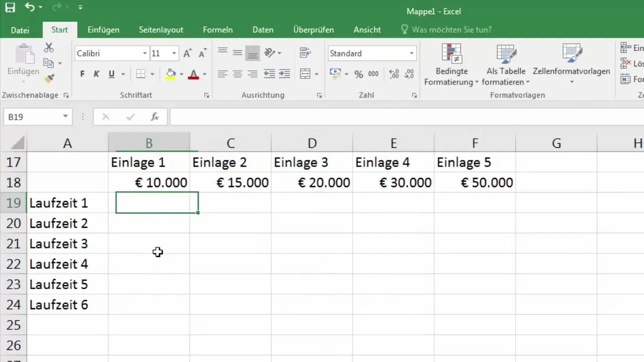Viewport: 644px width, 362px height.
Task: Customize the Quick Access Toolbar dropdown
Action: click(80, 8)
